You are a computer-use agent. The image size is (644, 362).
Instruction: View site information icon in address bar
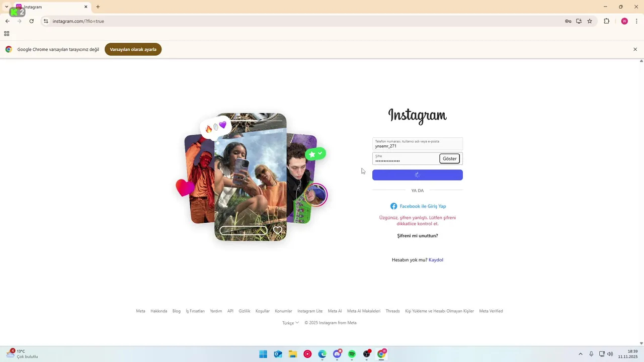coord(46,21)
